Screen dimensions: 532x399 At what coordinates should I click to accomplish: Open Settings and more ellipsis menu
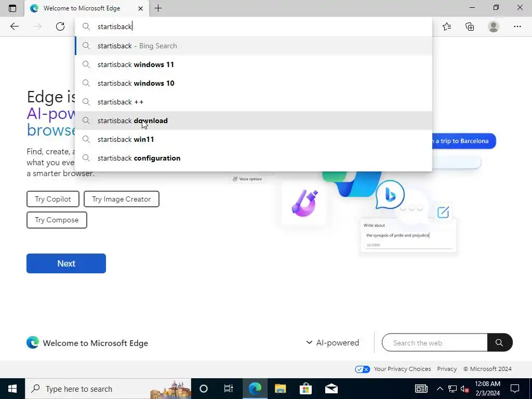tap(517, 26)
